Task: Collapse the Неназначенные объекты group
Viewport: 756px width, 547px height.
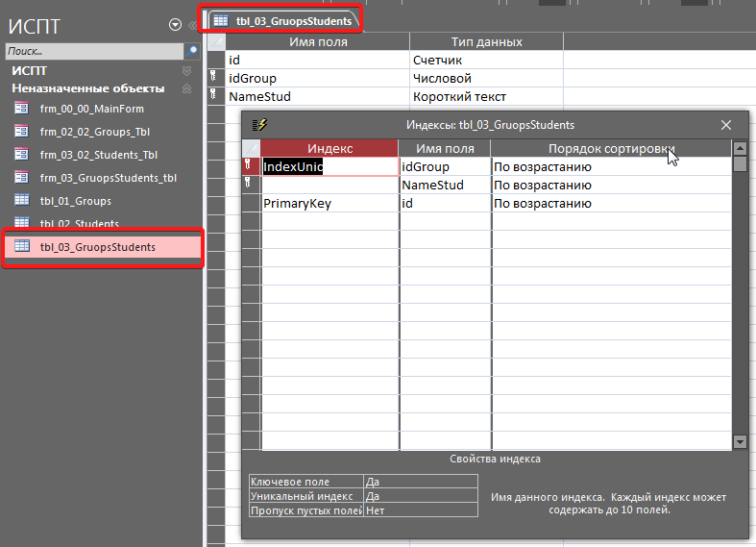Action: pos(186,88)
